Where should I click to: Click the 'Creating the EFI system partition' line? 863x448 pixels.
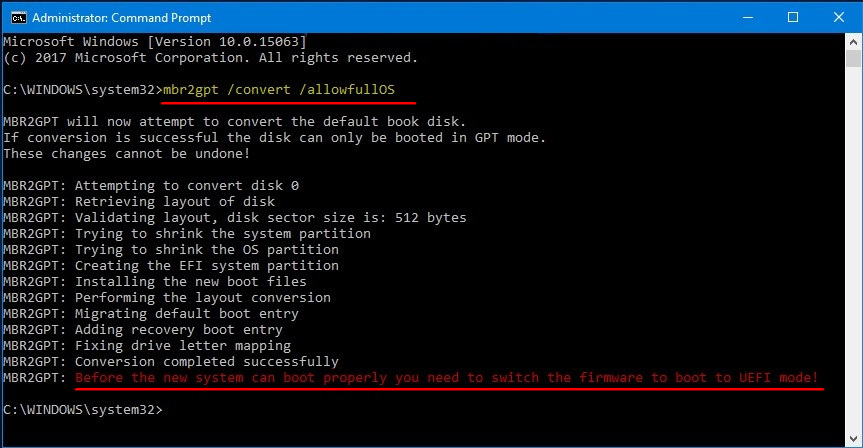[x=171, y=265]
